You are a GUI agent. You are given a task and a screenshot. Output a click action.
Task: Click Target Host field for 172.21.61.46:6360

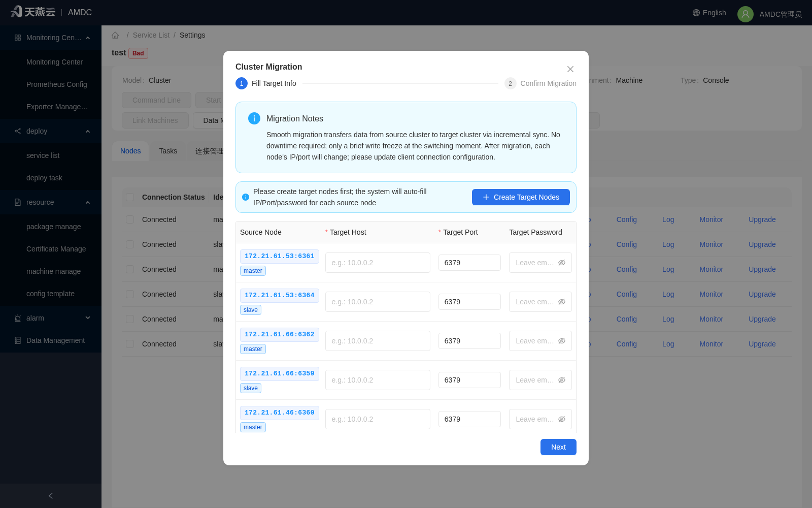(x=378, y=419)
